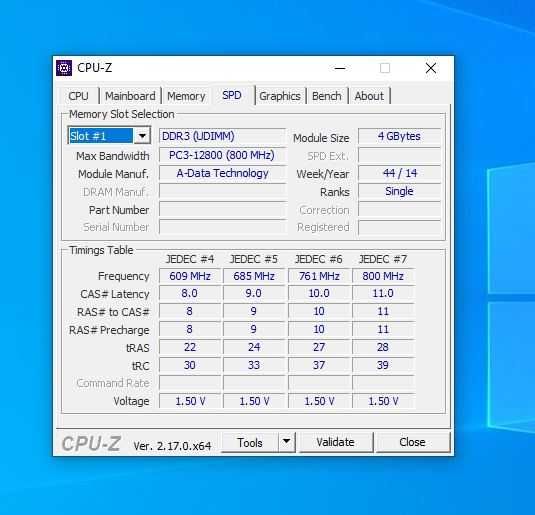Click the JEDEC #7 voltage 1.50 V cell

(x=383, y=401)
